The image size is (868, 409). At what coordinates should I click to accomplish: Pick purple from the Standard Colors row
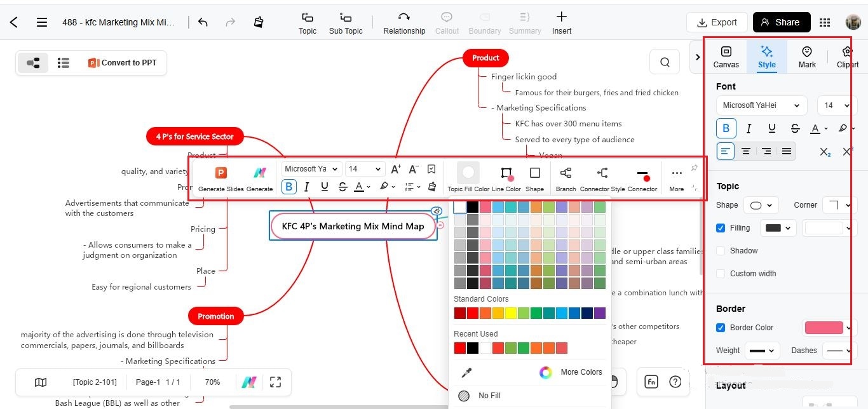coord(599,313)
